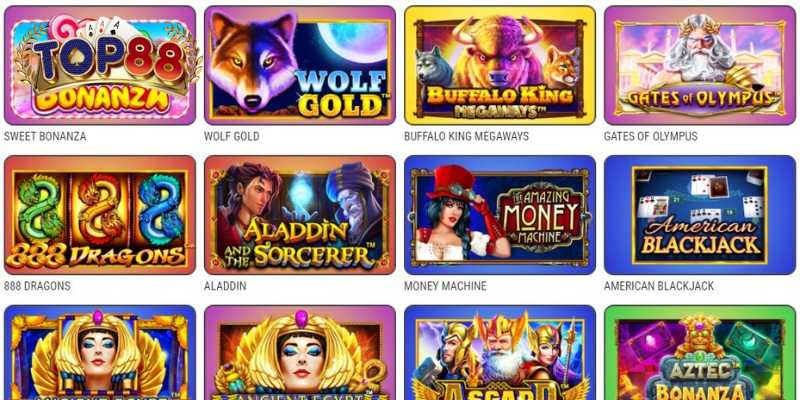800x400 pixels.
Task: Launch The Amazing Money Machine game
Action: 500,215
